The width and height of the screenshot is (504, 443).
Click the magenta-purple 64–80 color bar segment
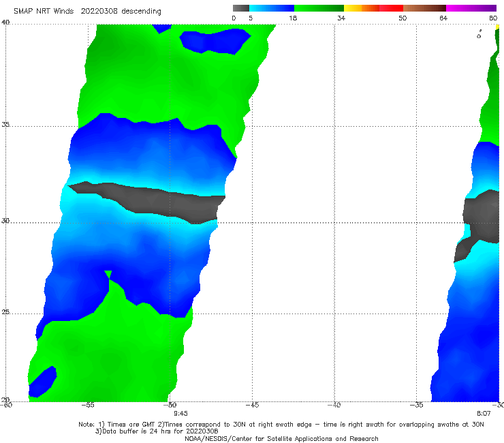click(471, 8)
